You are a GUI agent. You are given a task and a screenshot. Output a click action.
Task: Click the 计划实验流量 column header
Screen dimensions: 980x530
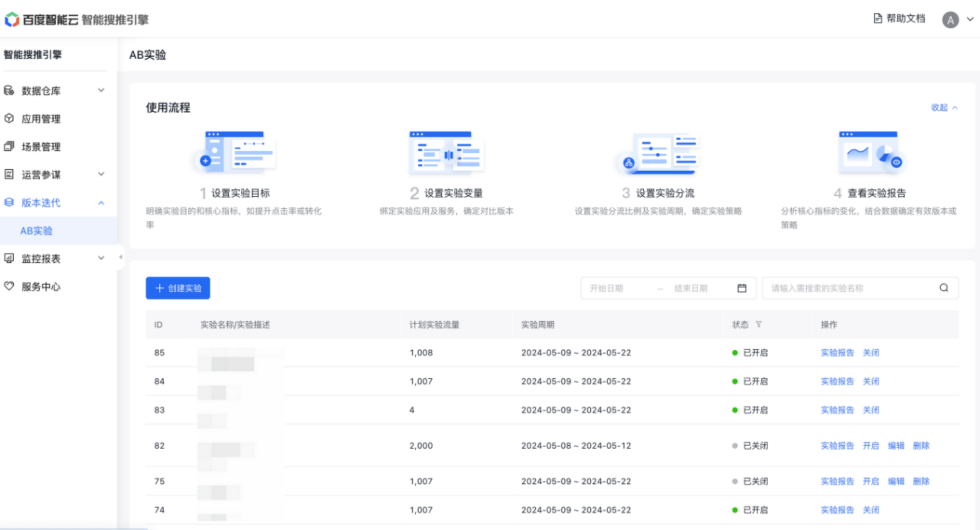click(x=434, y=325)
